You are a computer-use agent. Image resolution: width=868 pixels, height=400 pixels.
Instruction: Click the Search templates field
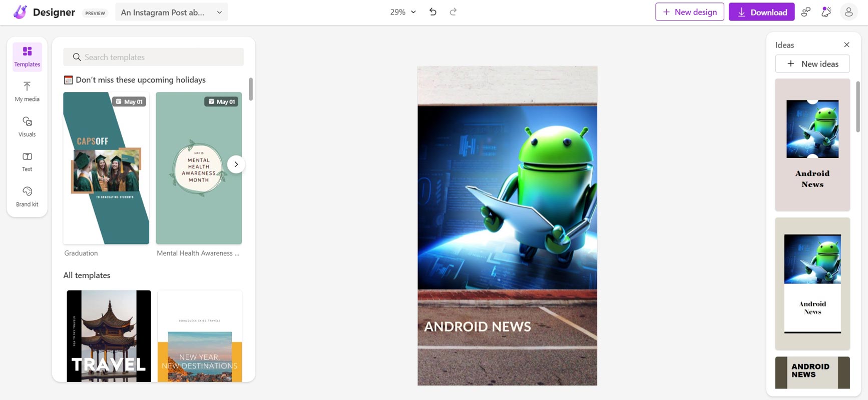pos(154,57)
